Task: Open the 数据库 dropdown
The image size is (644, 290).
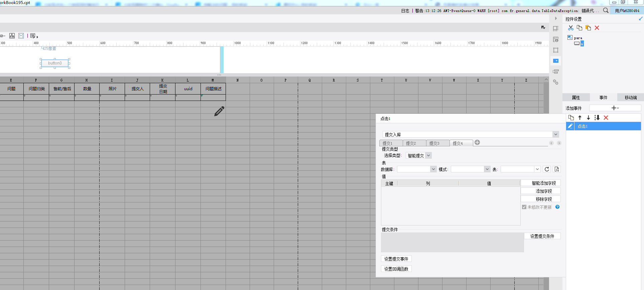Action: pyautogui.click(x=433, y=169)
